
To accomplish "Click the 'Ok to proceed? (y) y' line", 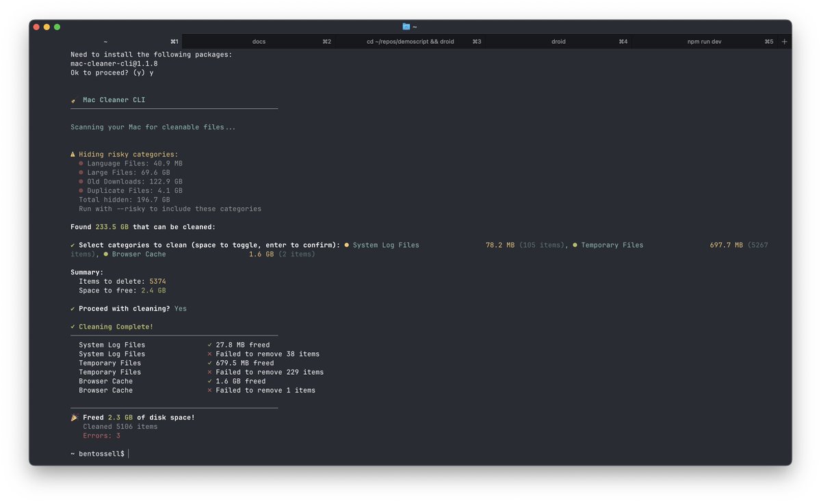I will (x=112, y=72).
